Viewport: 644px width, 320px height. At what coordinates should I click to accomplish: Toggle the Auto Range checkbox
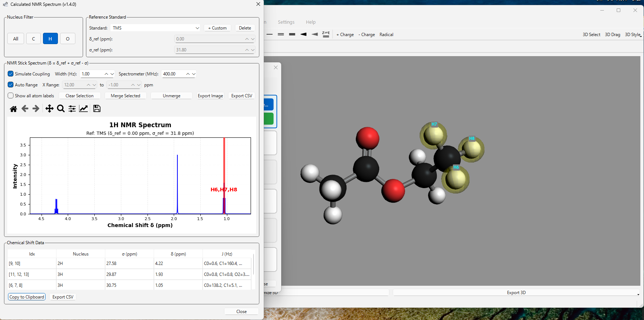pos(11,85)
